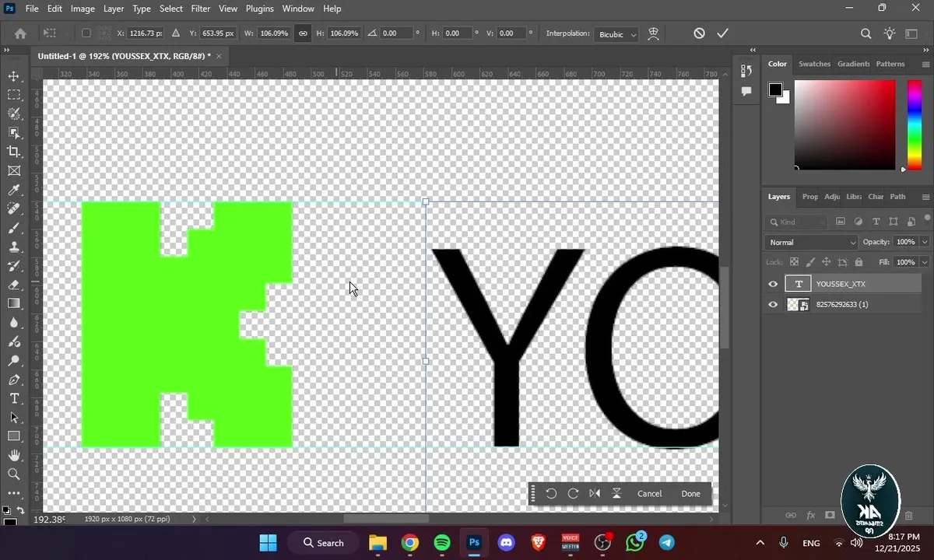Screen dimensions: 934x560
Task: Select the Gradient tool
Action: coord(14,303)
